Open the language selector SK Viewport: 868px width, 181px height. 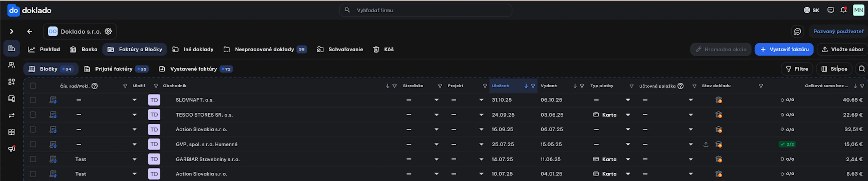pos(811,10)
